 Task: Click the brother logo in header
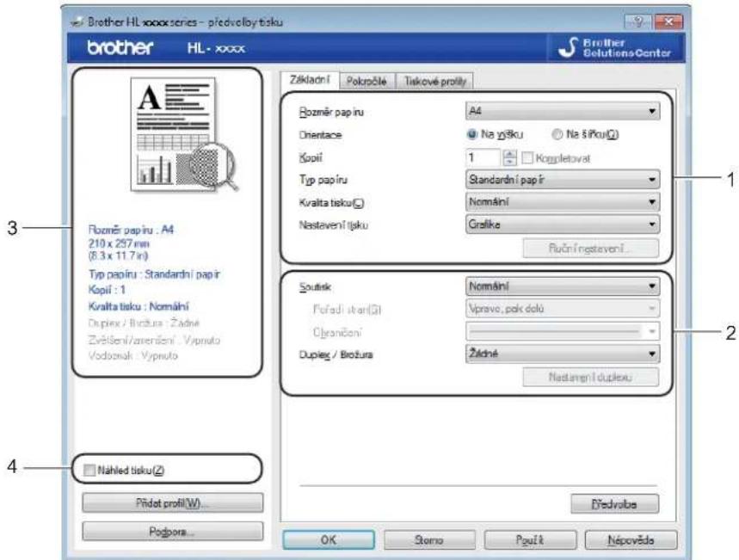click(120, 47)
